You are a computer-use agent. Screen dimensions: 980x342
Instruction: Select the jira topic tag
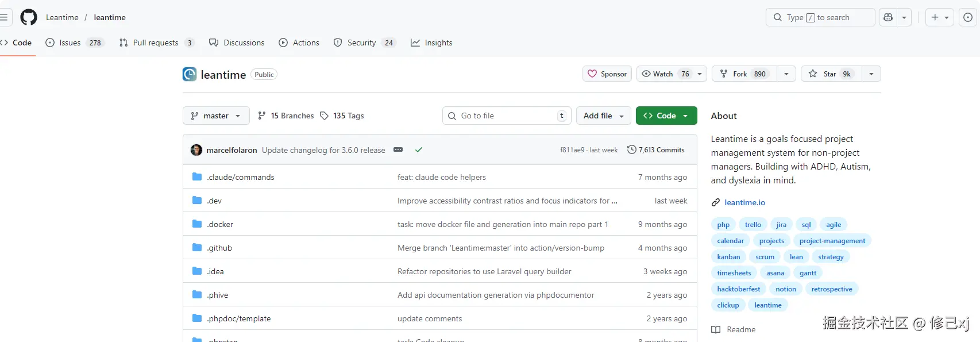pyautogui.click(x=781, y=225)
